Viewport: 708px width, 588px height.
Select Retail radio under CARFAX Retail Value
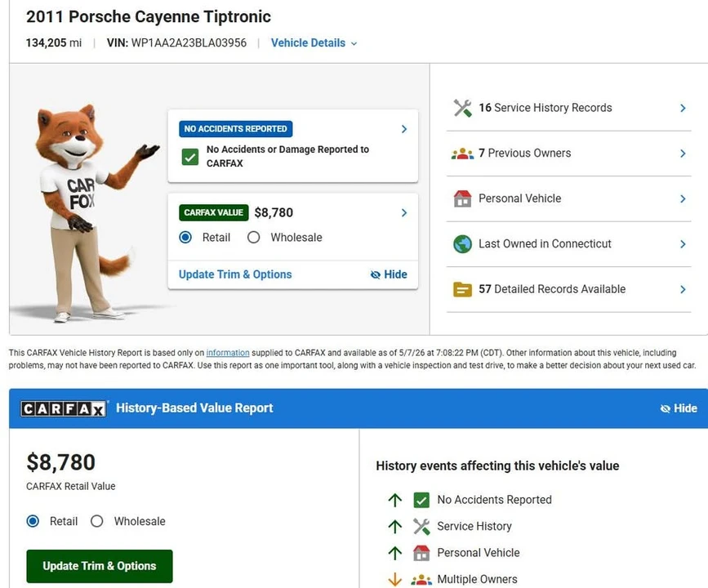[33, 521]
